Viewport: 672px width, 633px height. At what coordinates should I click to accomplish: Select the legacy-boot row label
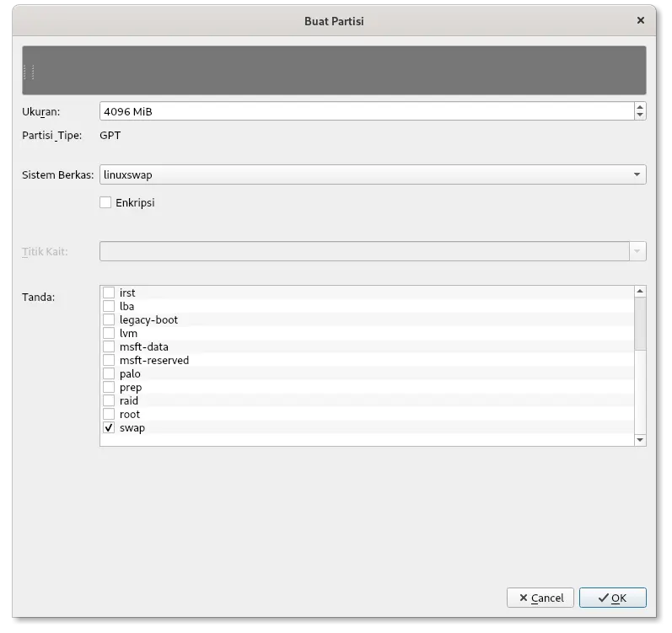[148, 320]
